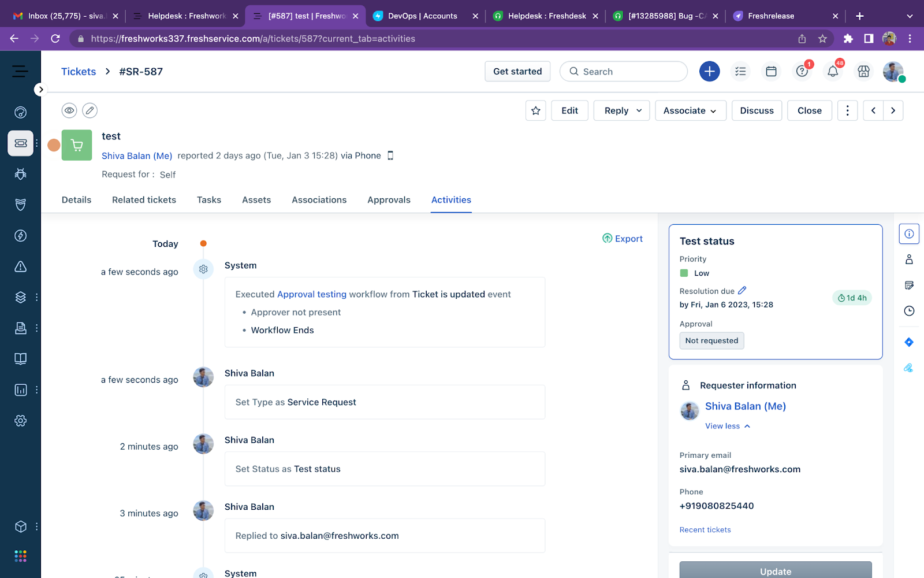Screen dimensions: 924x578
Task: Click the blue plus new item button
Action: click(709, 71)
